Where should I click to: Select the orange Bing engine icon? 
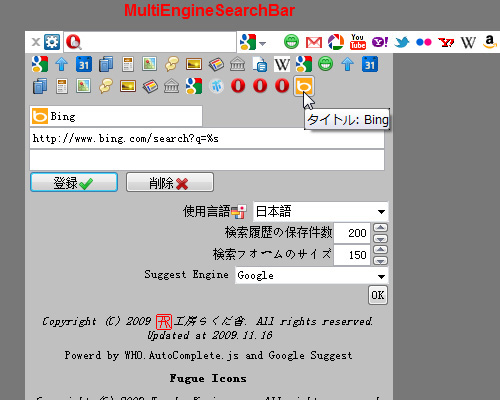pos(304,86)
